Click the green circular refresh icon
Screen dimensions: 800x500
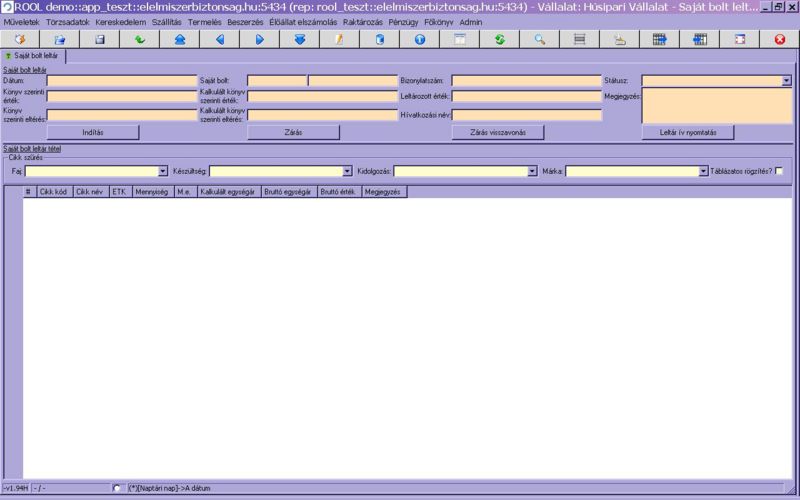click(x=499, y=39)
